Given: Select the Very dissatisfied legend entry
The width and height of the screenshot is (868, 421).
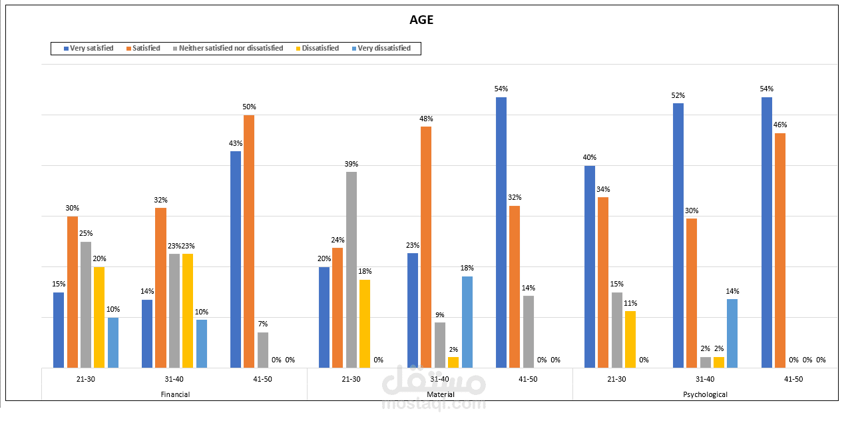Looking at the screenshot, I should (381, 49).
